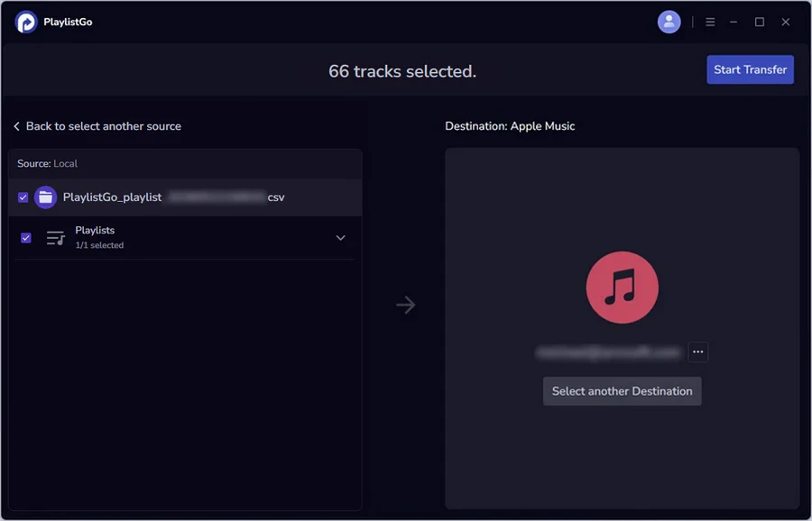Image resolution: width=812 pixels, height=521 pixels.
Task: Click the PlaylistGo logo icon
Action: pos(26,23)
